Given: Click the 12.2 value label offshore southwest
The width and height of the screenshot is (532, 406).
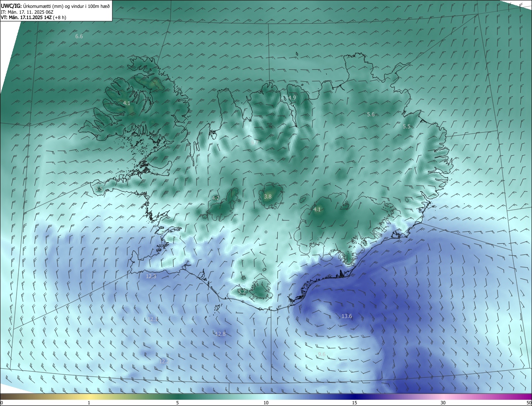Looking at the screenshot, I should point(163,362).
